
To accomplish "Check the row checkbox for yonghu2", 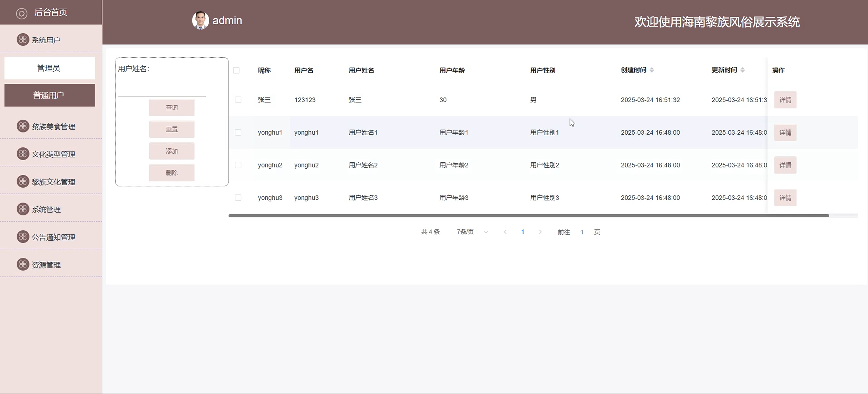I will 238,165.
